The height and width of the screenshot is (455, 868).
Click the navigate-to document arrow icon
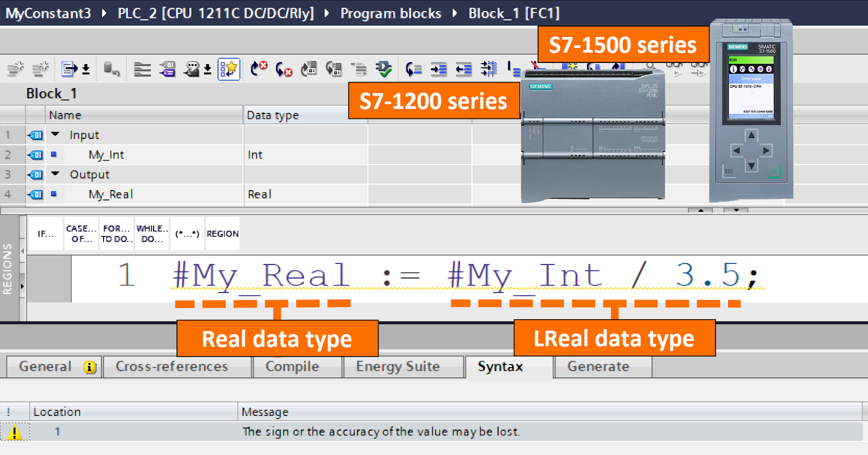point(69,69)
